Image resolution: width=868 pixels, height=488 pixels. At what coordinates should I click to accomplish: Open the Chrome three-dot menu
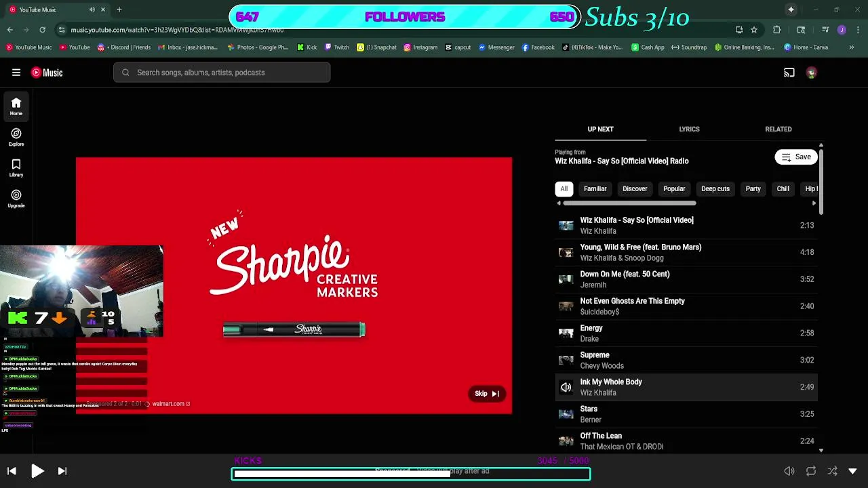[x=859, y=30]
